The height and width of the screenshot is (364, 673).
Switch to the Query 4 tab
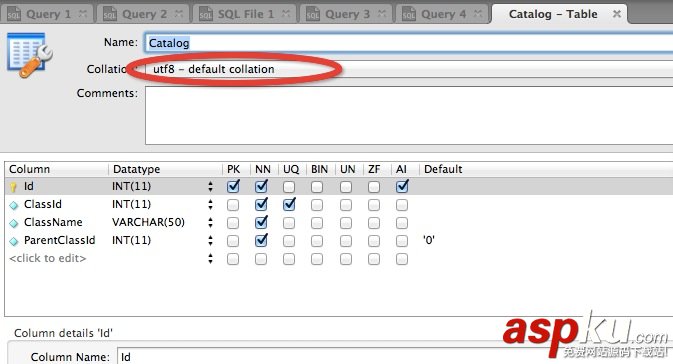coord(442,14)
